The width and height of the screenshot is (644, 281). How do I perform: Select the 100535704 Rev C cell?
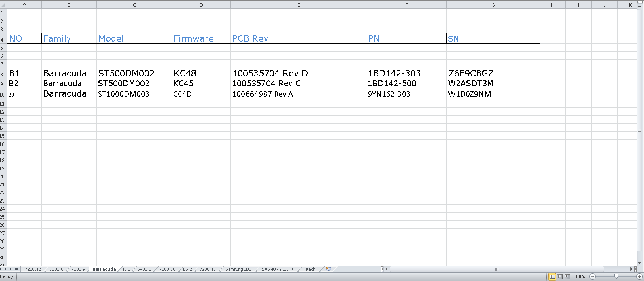click(298, 83)
